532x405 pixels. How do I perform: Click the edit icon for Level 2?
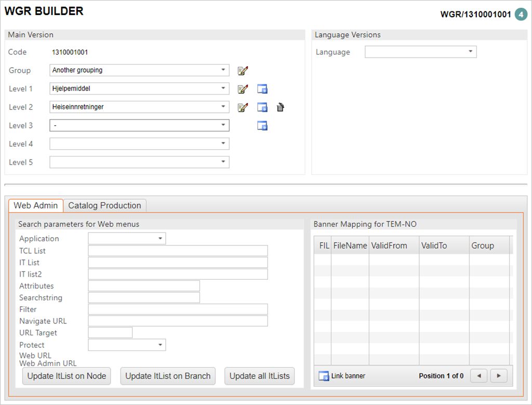coord(243,108)
